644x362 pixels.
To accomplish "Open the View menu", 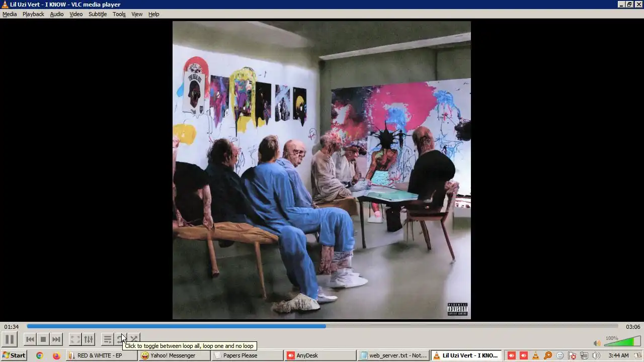I will coord(137,14).
